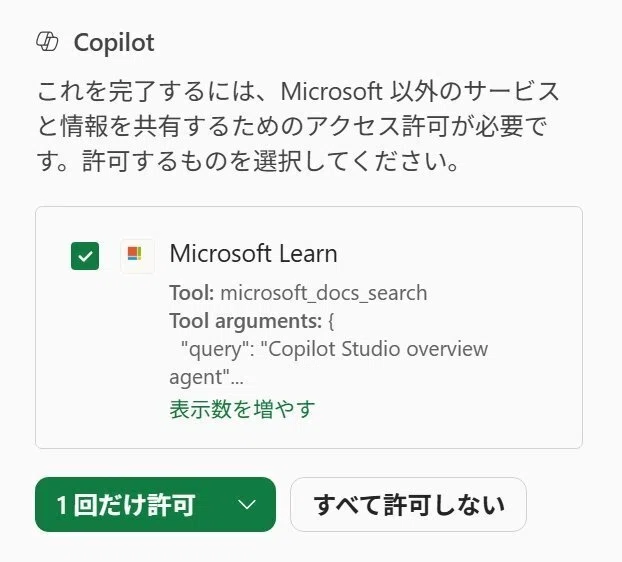The image size is (622, 562).
Task: Click the "query" argument line
Action: (x=334, y=349)
